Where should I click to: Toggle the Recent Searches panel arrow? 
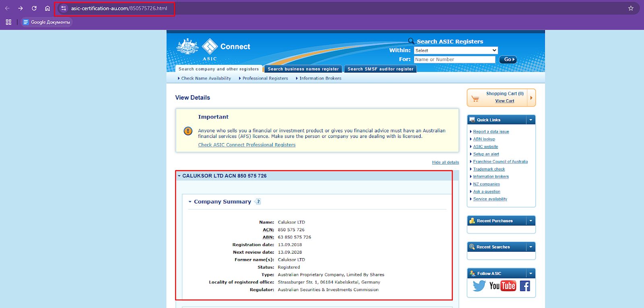[x=531, y=247]
